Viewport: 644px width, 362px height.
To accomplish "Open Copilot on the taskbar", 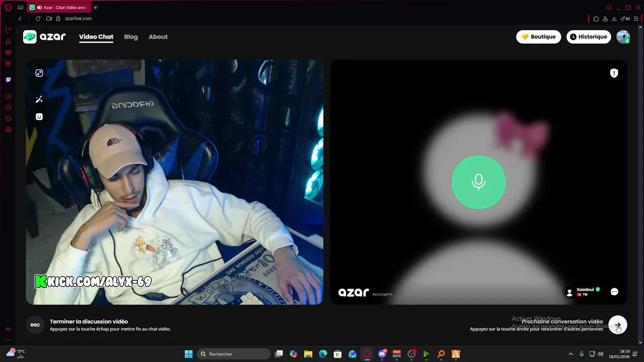I will coord(293,354).
